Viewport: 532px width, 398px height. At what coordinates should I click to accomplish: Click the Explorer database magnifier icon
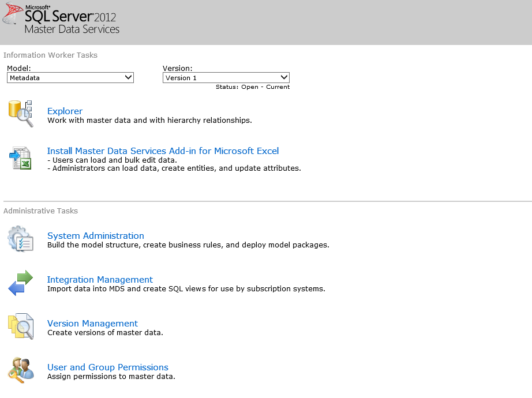(x=21, y=113)
